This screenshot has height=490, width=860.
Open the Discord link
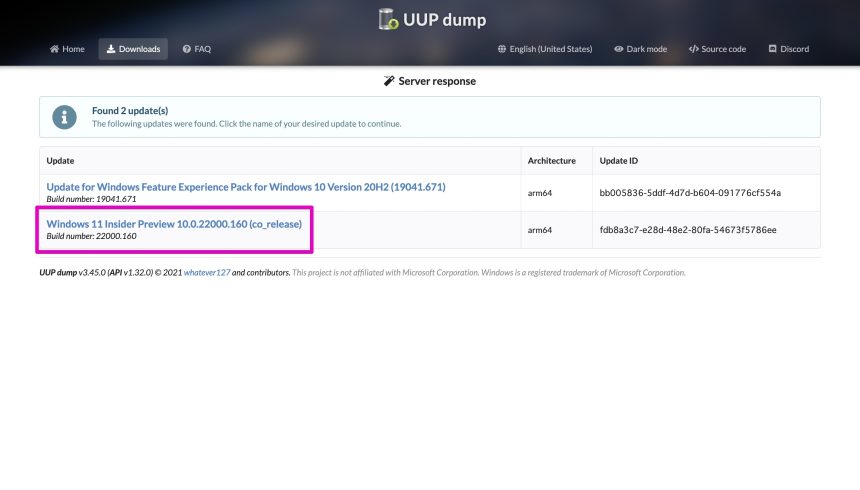click(789, 49)
